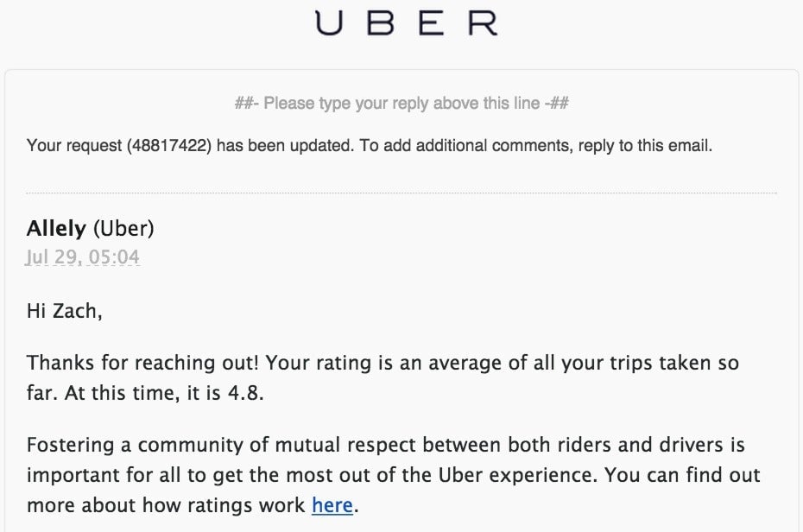Click the dotted separator line
803x532 pixels.
coord(401,193)
